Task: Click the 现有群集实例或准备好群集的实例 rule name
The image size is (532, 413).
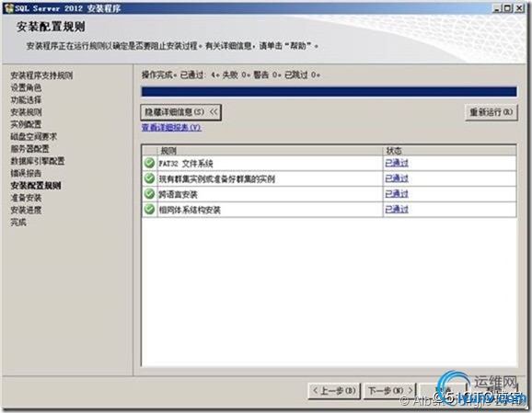Action: click(217, 178)
